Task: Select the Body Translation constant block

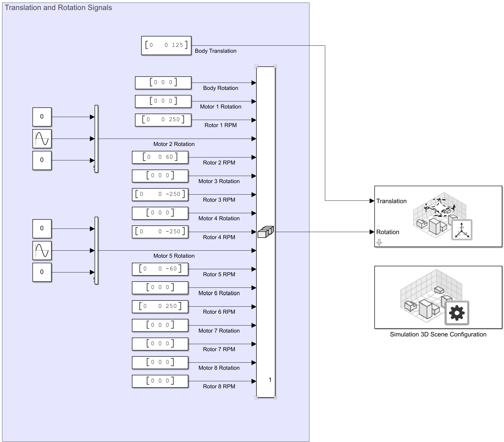Action: [167, 45]
